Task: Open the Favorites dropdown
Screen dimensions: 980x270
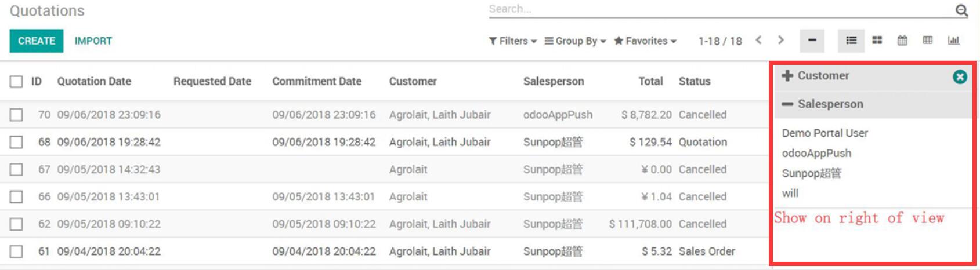Action: pyautogui.click(x=645, y=41)
